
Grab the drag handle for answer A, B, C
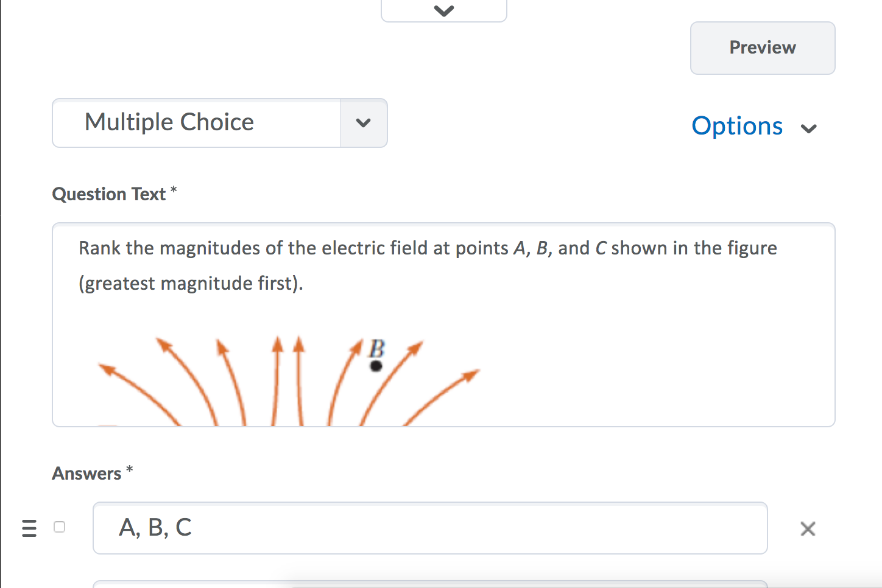(29, 528)
